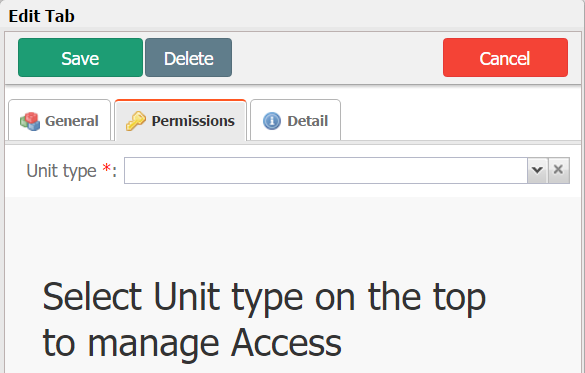Save the tab changes
The image size is (585, 373).
pos(80,57)
